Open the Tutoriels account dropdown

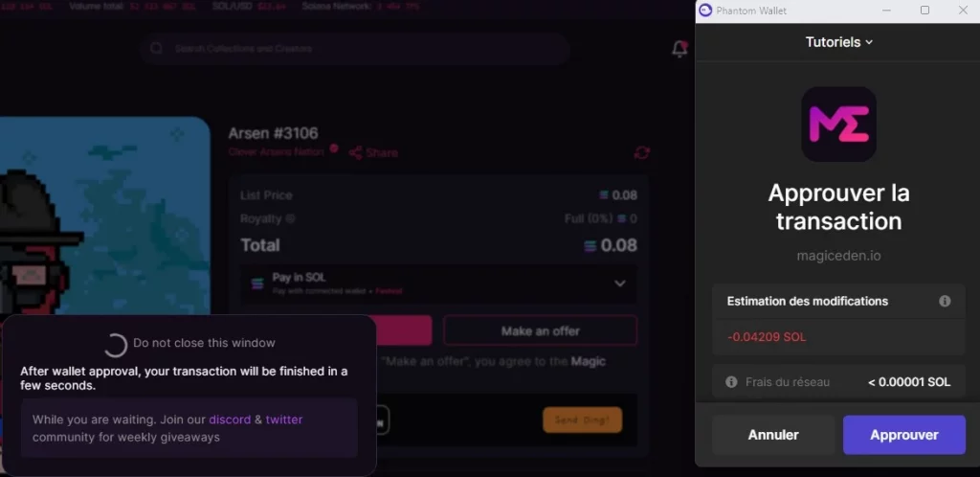click(838, 42)
